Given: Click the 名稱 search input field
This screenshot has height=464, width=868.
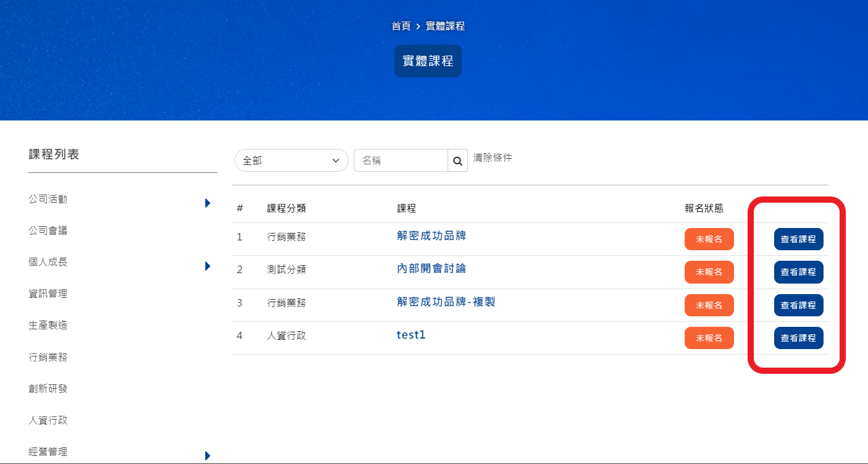Looking at the screenshot, I should pos(400,161).
